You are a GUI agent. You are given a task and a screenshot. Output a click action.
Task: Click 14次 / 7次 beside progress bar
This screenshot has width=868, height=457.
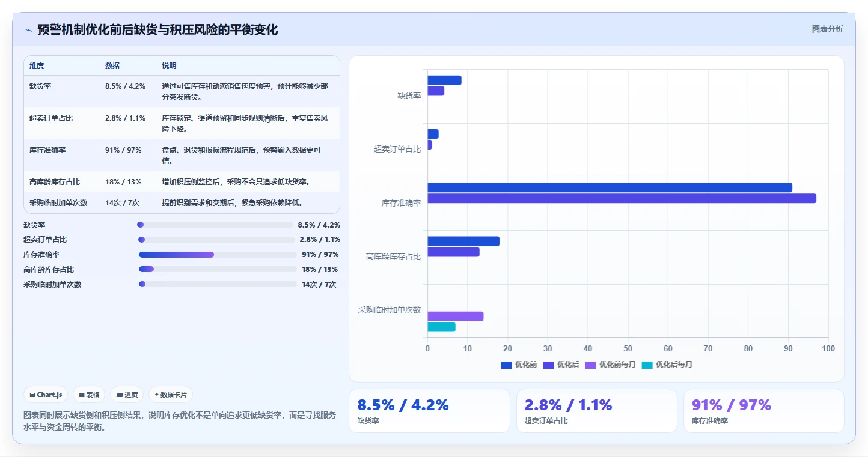coord(319,285)
